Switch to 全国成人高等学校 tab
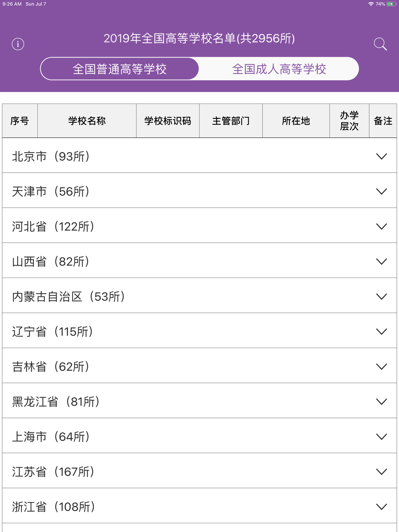 point(279,69)
